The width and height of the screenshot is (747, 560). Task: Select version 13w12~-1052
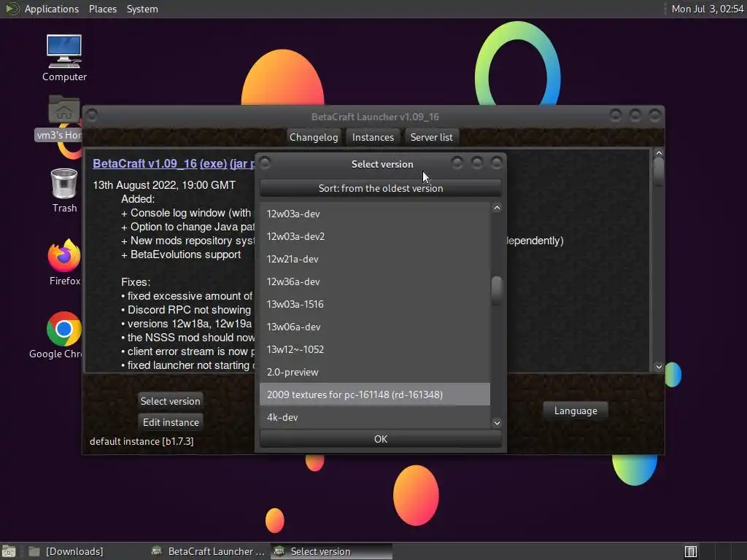pos(374,349)
